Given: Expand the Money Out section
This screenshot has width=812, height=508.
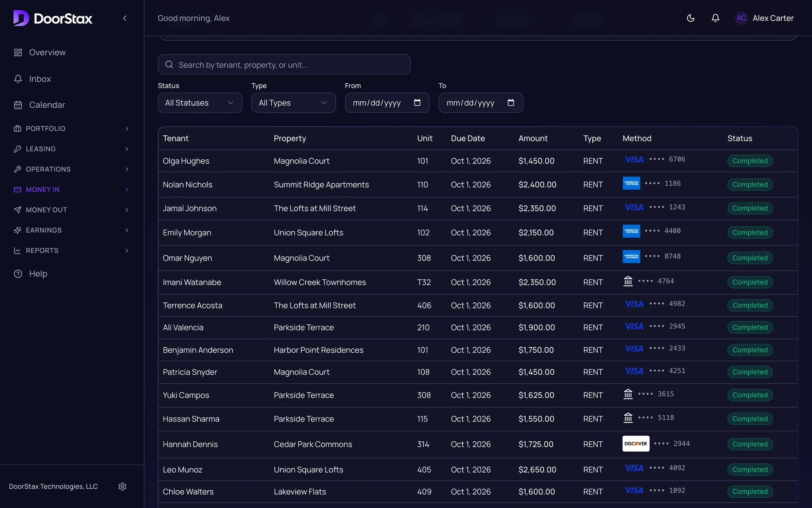Looking at the screenshot, I should [x=72, y=210].
